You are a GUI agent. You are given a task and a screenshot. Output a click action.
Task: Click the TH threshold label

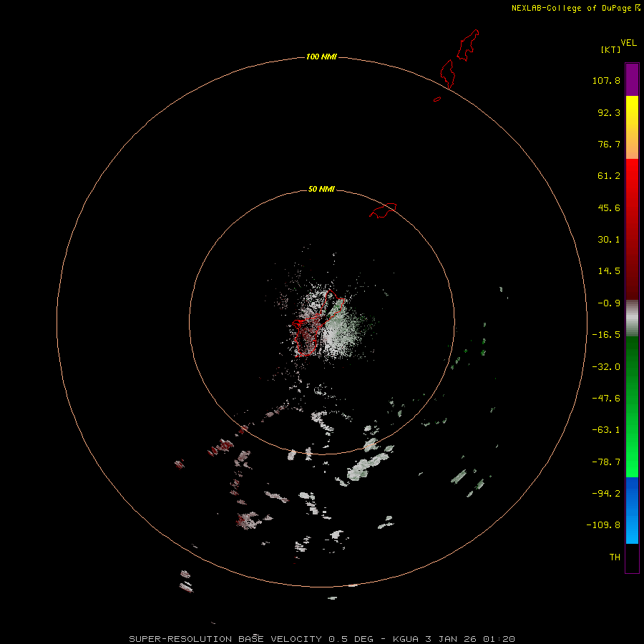615,557
